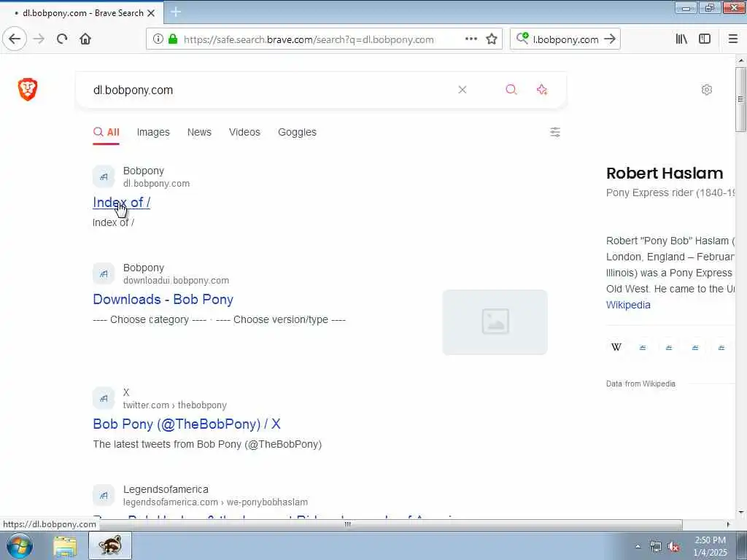Click the Legendsofamerica result site name
The width and height of the screenshot is (747, 560).
[x=166, y=489]
